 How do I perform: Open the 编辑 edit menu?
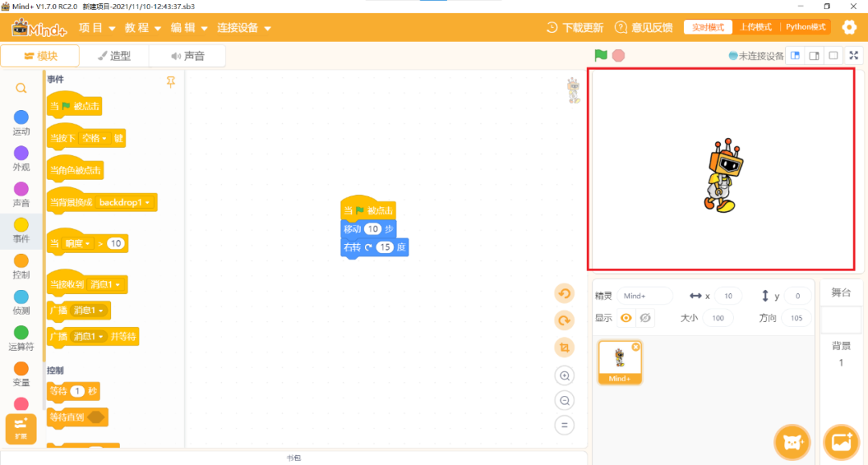[189, 27]
